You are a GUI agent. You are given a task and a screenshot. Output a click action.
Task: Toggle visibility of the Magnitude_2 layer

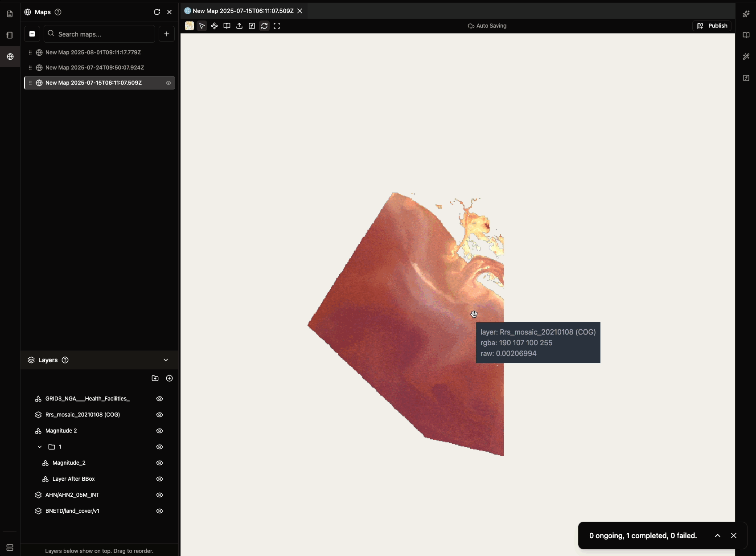[160, 463]
